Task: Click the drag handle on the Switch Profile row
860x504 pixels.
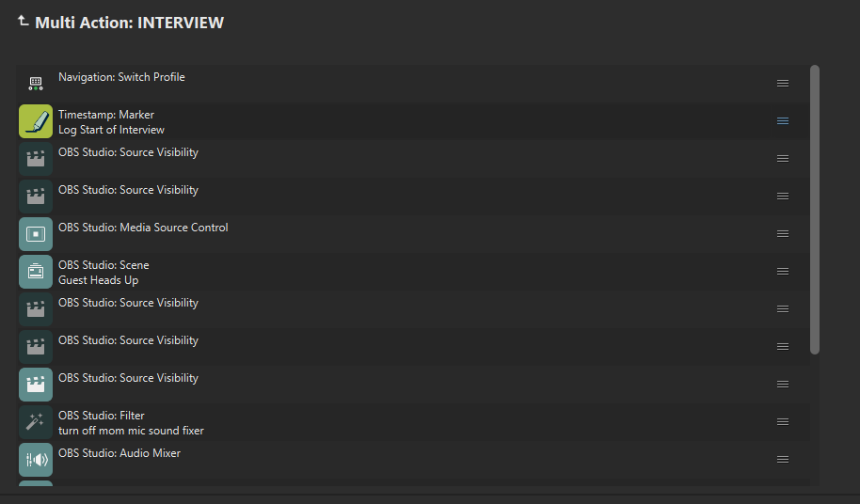Action: 782,84
